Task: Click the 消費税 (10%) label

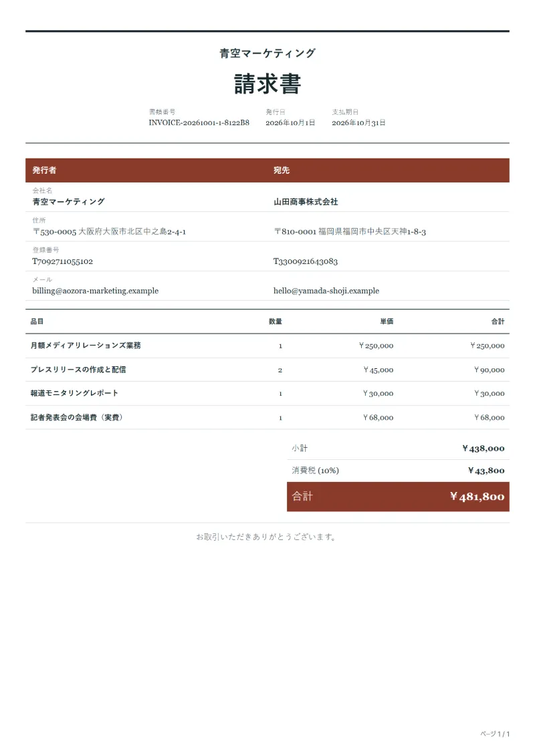Action: pos(316,471)
